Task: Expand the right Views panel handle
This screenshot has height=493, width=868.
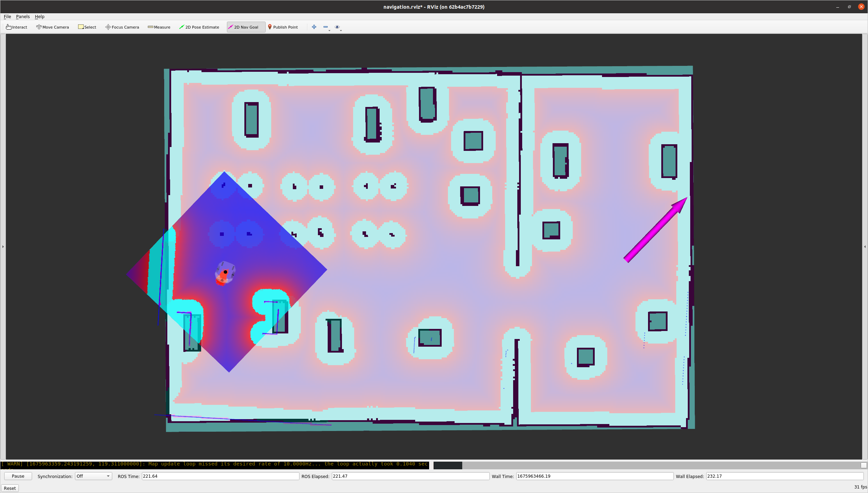Action: [865, 247]
